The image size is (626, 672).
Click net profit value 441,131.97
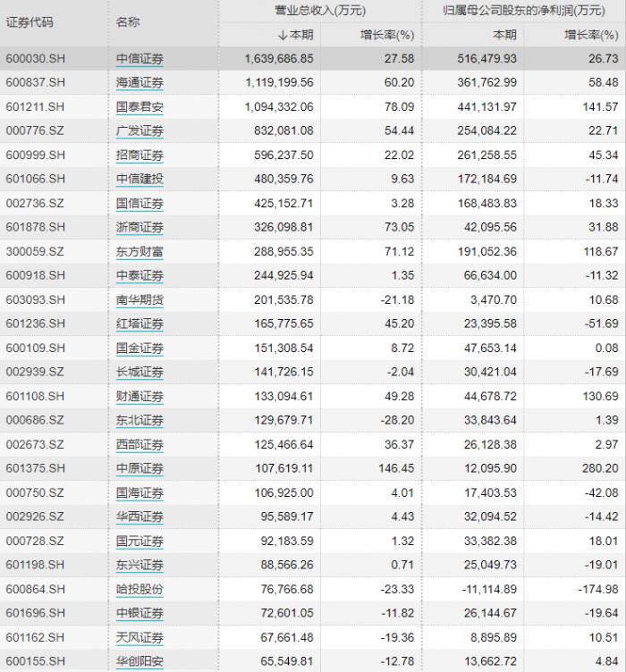(487, 106)
